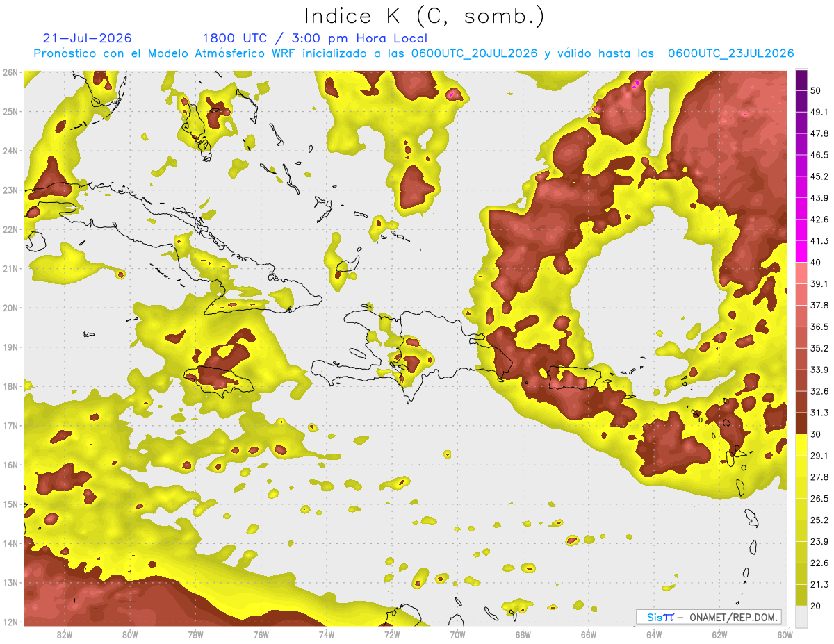Click the longitude label '68W'
The width and height of the screenshot is (834, 644).
[x=523, y=634]
